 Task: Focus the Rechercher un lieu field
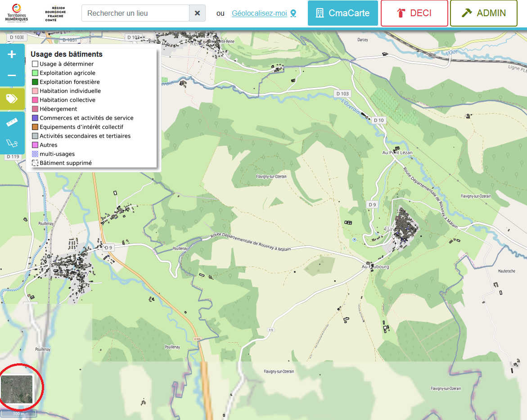[135, 13]
